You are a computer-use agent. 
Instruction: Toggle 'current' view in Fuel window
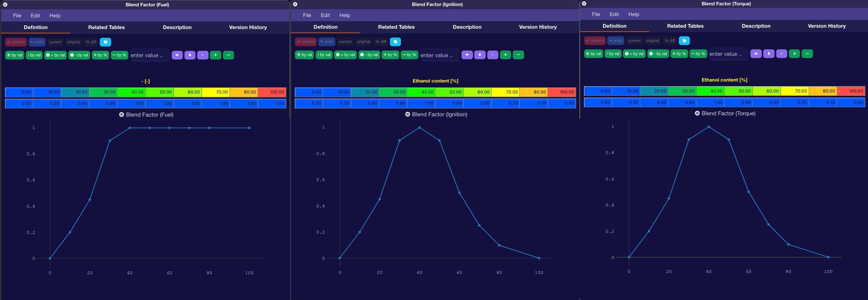pyautogui.click(x=55, y=42)
